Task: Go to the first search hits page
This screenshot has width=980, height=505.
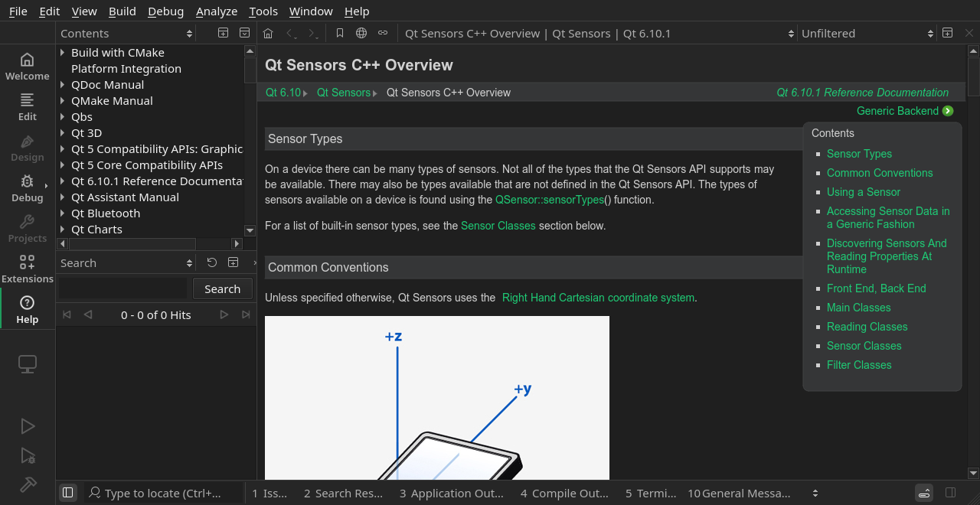Action: 67,314
